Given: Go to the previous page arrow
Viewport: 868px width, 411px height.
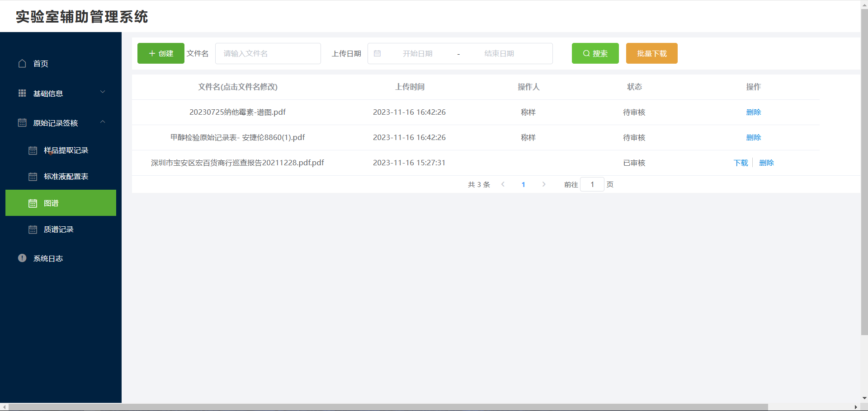Looking at the screenshot, I should 503,184.
